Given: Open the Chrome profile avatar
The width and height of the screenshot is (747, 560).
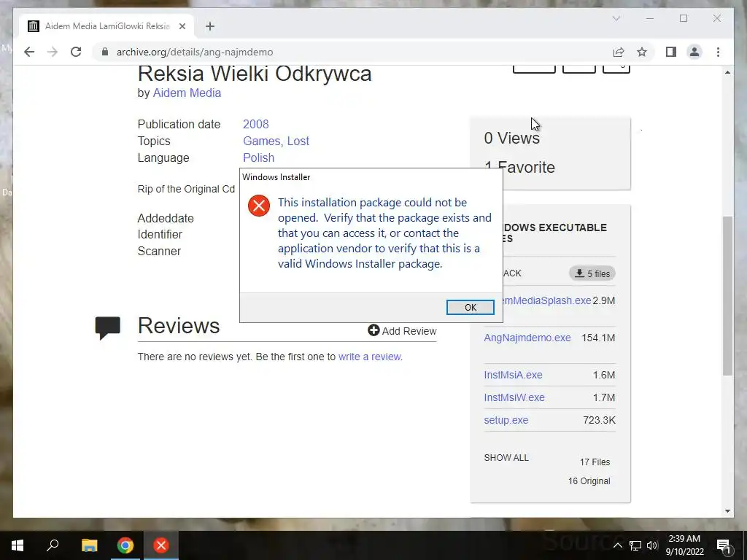Looking at the screenshot, I should click(694, 52).
